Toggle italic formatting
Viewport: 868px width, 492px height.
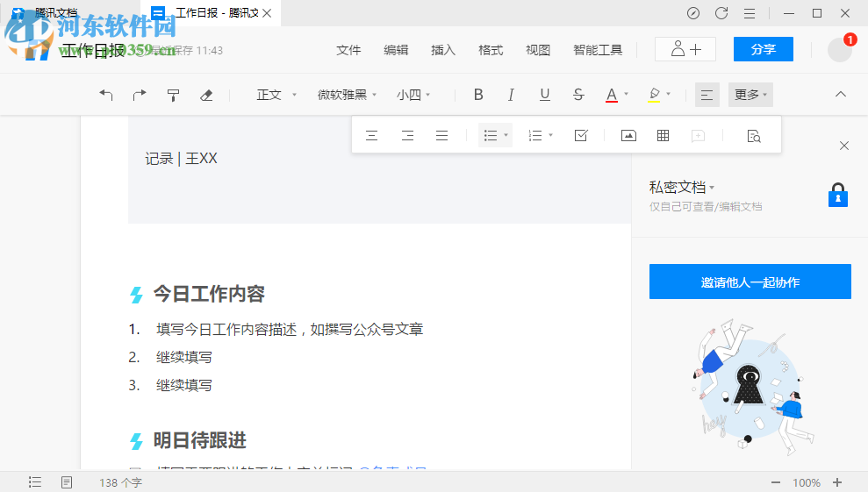click(511, 96)
